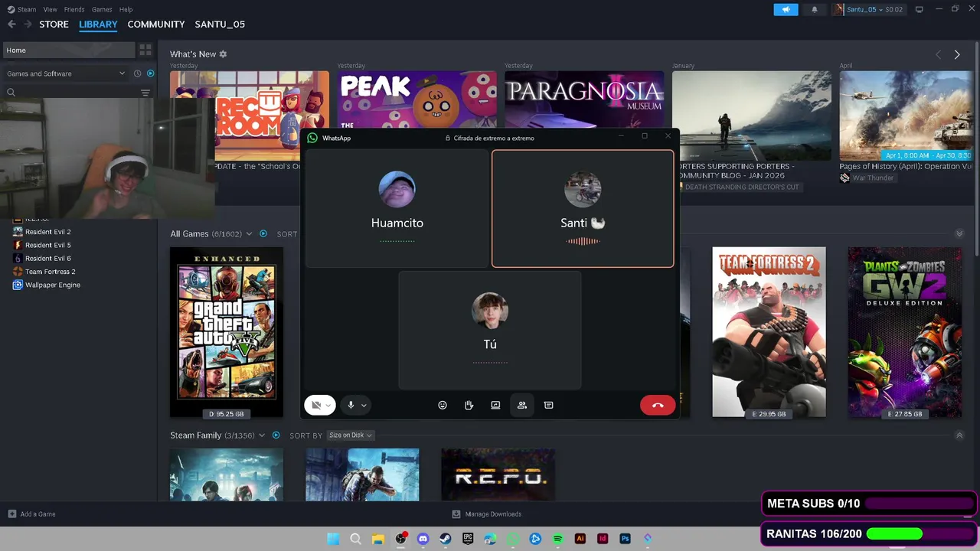
Task: Toggle All Games ready-to-play filter
Action: 263,233
